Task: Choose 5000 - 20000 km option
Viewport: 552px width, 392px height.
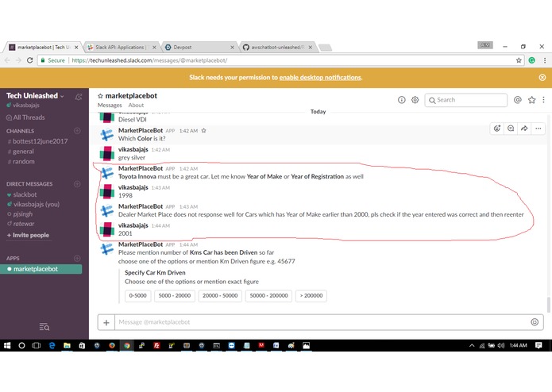Action: pos(175,296)
